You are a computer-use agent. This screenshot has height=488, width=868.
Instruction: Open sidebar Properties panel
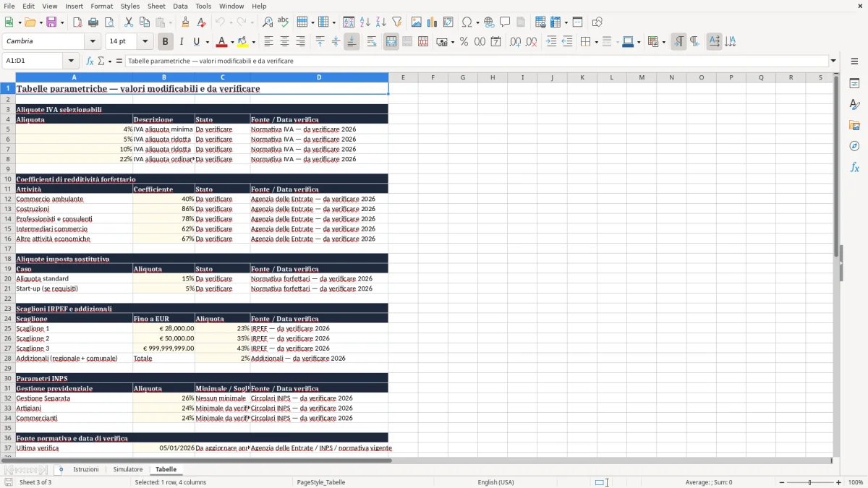click(x=854, y=84)
